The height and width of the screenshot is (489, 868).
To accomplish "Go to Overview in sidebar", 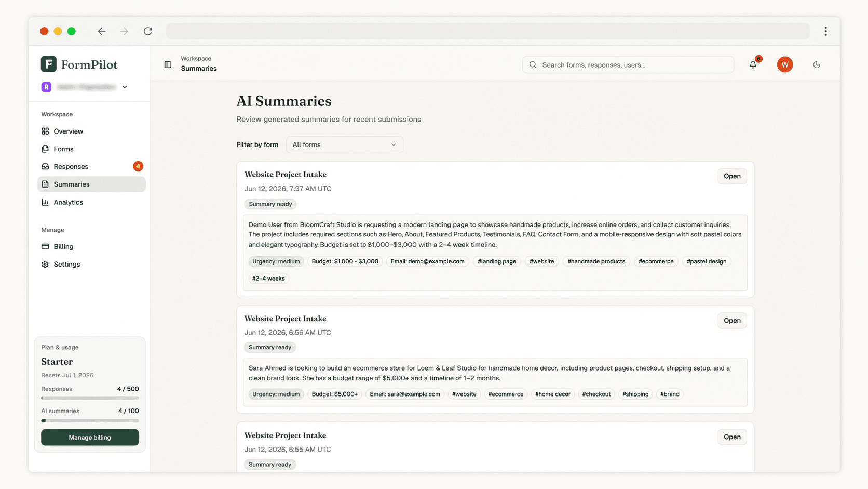I will tap(91, 131).
